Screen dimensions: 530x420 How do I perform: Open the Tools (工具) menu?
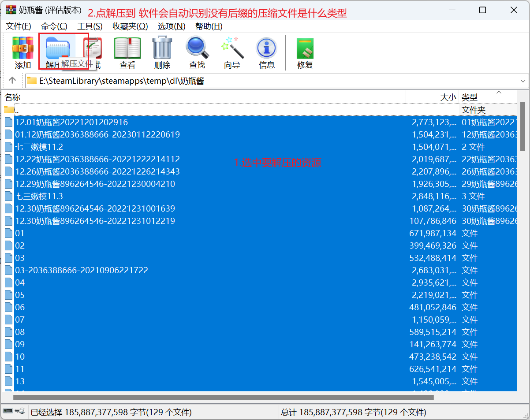click(90, 26)
